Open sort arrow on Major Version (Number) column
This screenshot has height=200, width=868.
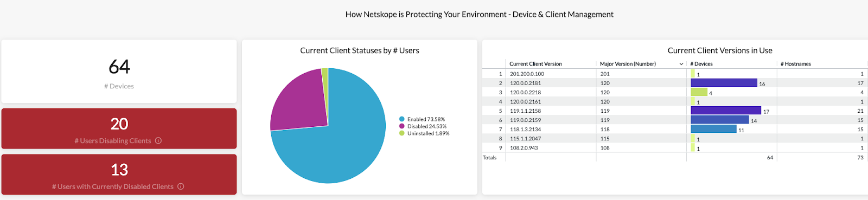pos(681,64)
